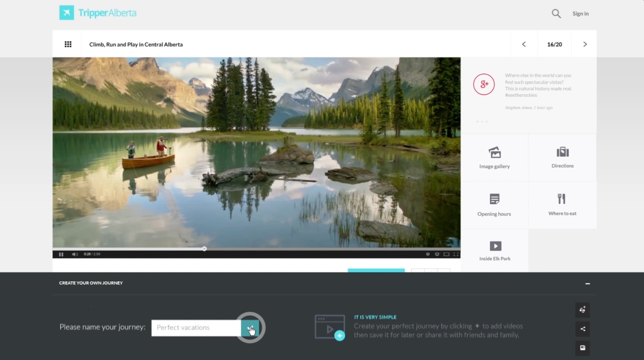Open the Opening hours tile
The image size is (644, 360).
point(494,205)
